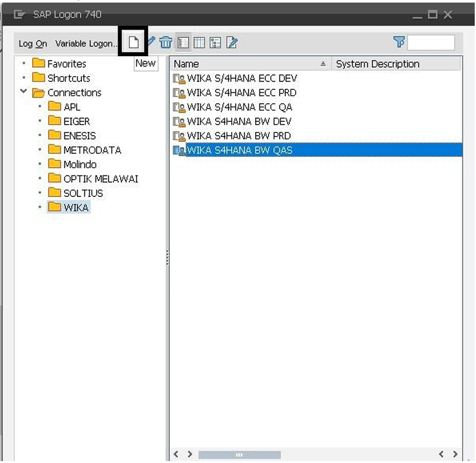Click the horizontal scrollbar thumb under list
Viewport: 476px width, 463px height.
(239, 455)
